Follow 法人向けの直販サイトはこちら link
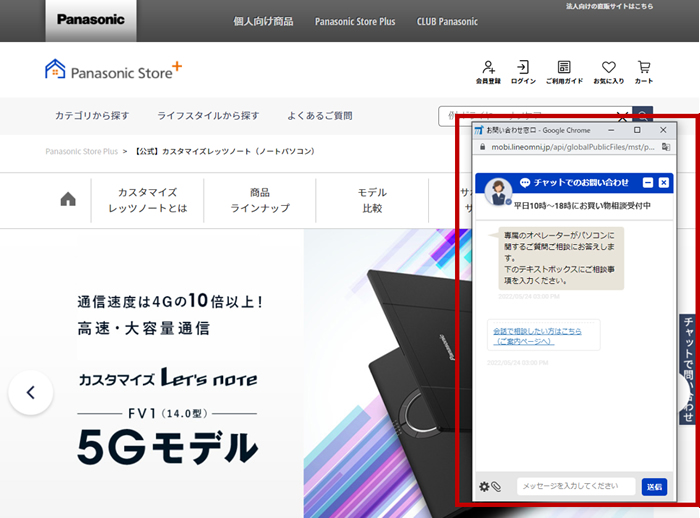 [x=609, y=6]
